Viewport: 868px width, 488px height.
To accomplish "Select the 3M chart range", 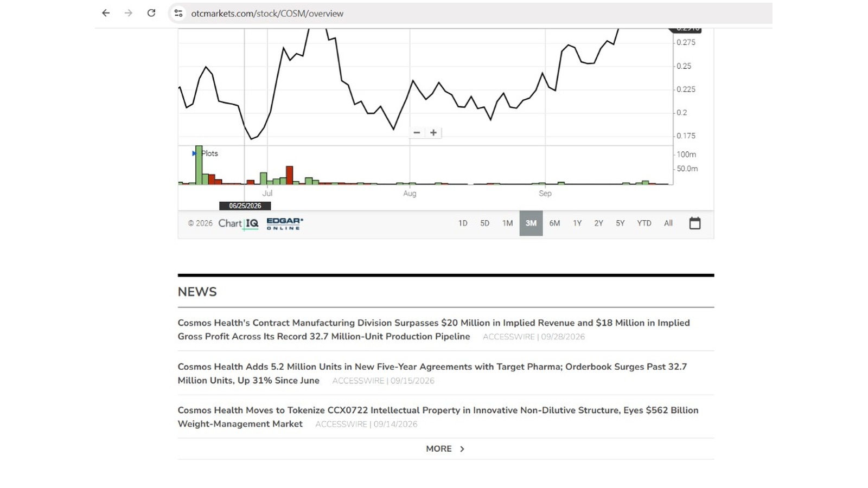I will click(531, 223).
